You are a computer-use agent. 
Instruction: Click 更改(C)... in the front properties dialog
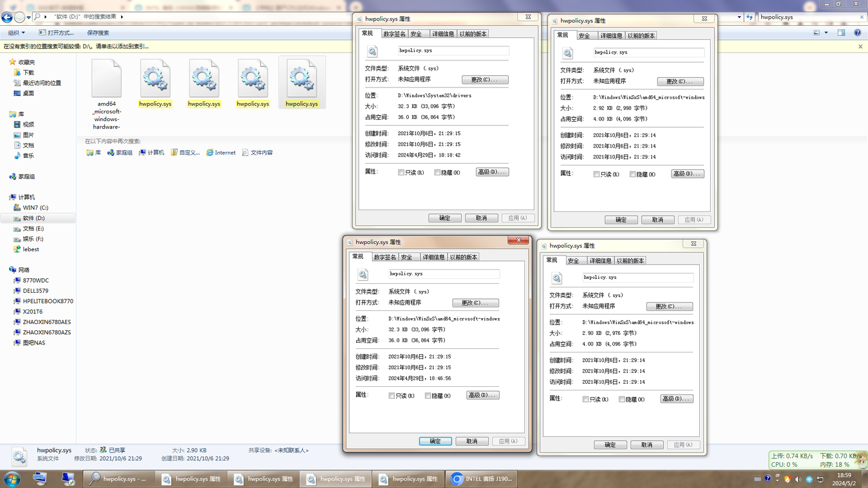[x=475, y=302]
